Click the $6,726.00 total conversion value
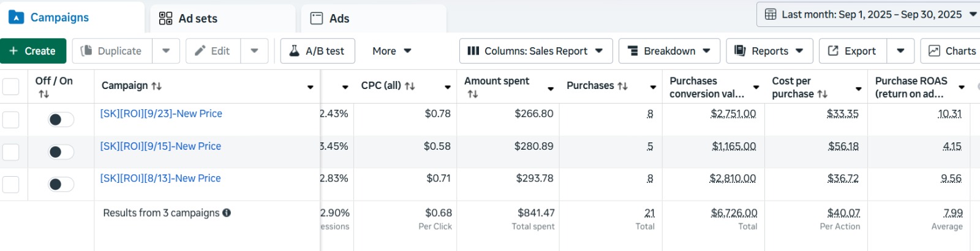980x251 pixels. (x=734, y=213)
